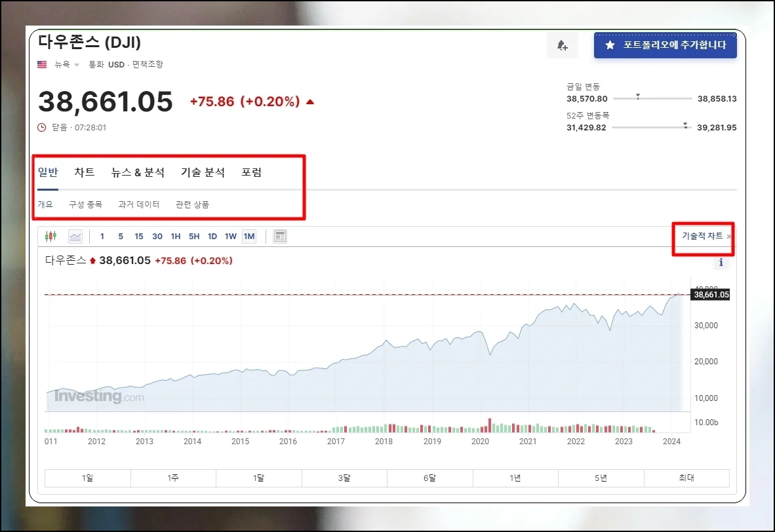Select the 1H chart interval

click(176, 237)
